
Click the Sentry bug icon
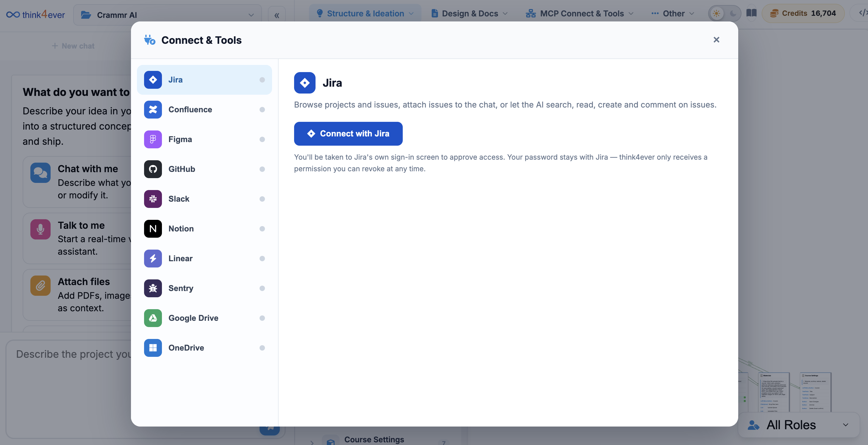coord(153,288)
